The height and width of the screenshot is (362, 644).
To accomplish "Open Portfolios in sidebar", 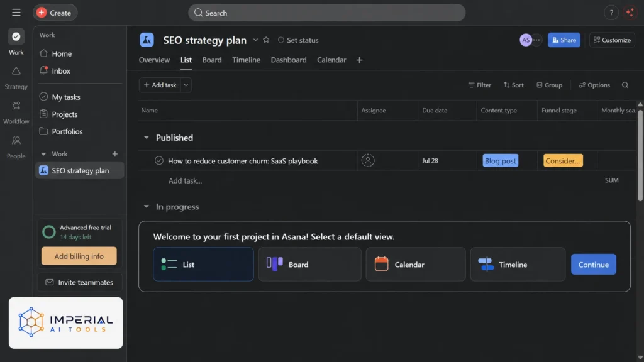I will click(67, 132).
